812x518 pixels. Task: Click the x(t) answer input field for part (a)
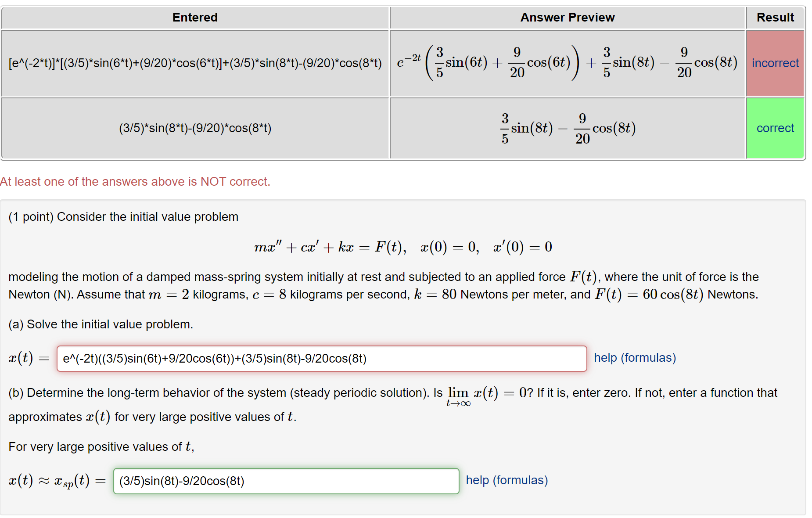point(322,359)
